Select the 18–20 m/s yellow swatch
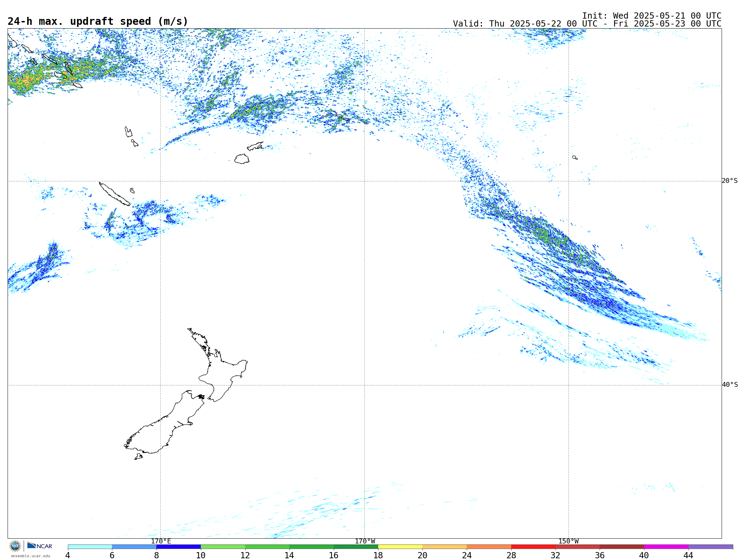Viewport: 744px width, 560px height. click(400, 547)
